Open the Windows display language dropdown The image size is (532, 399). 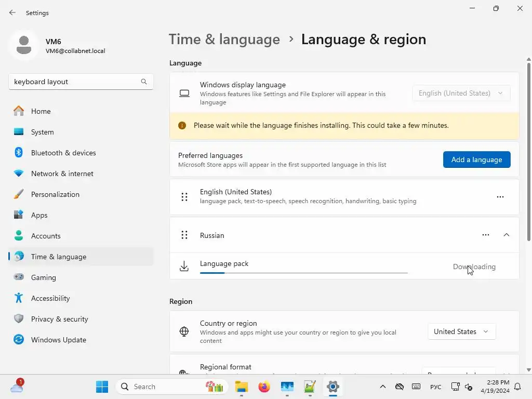pyautogui.click(x=461, y=93)
